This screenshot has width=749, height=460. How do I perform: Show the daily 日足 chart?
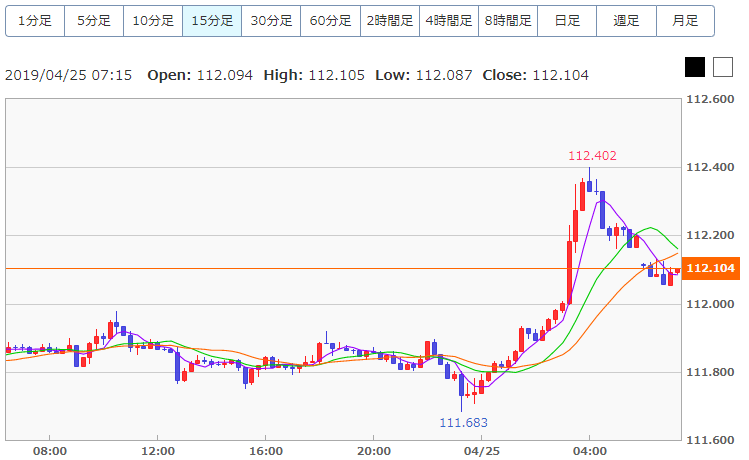(567, 20)
